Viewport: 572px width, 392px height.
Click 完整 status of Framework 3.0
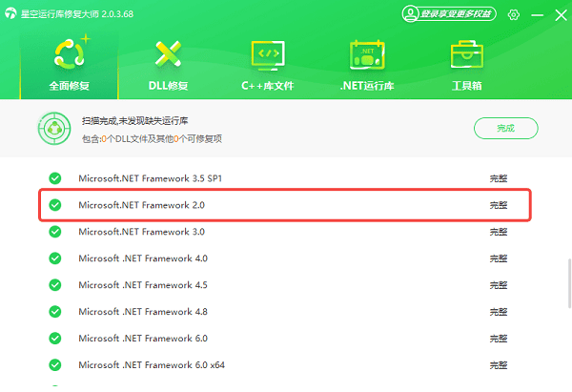click(499, 232)
